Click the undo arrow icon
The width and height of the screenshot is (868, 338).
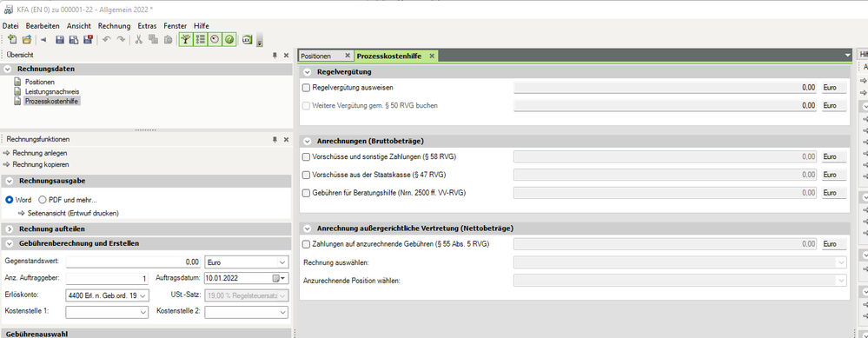click(x=106, y=40)
